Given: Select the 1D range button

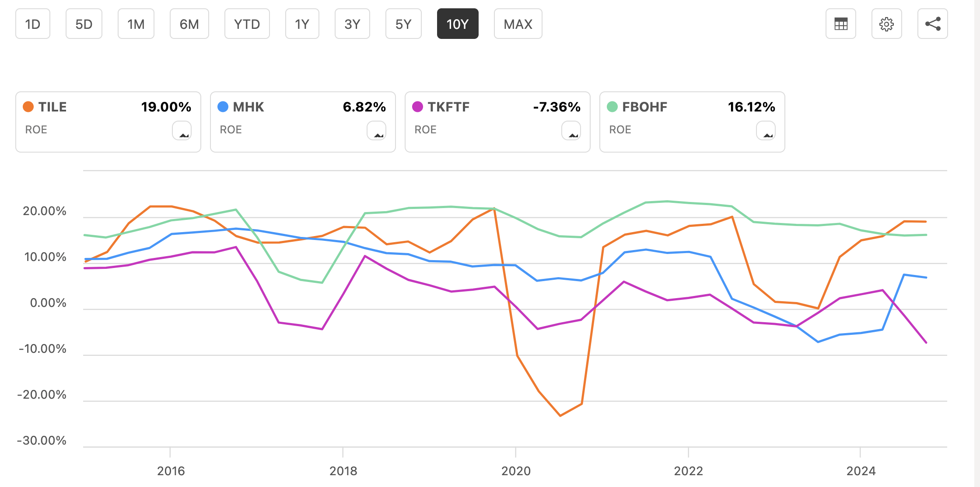Looking at the screenshot, I should [33, 24].
